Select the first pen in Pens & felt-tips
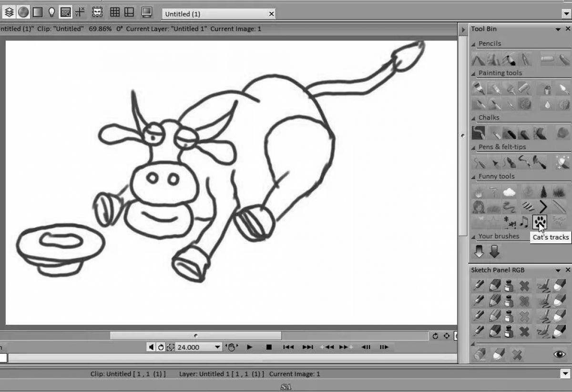 (x=478, y=162)
